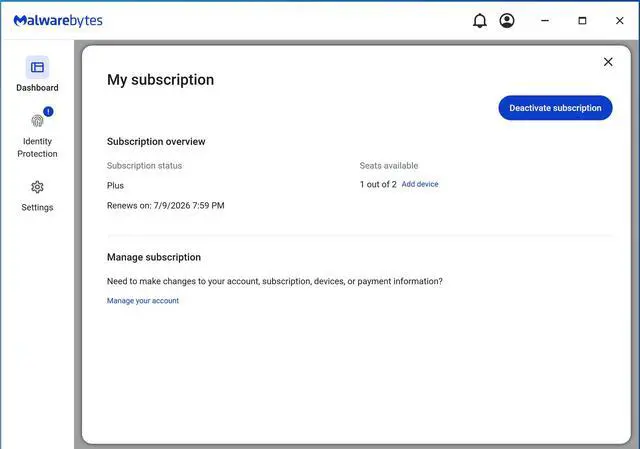This screenshot has width=640, height=449.
Task: Open Identity Protection in the sidebar
Action: 37,133
